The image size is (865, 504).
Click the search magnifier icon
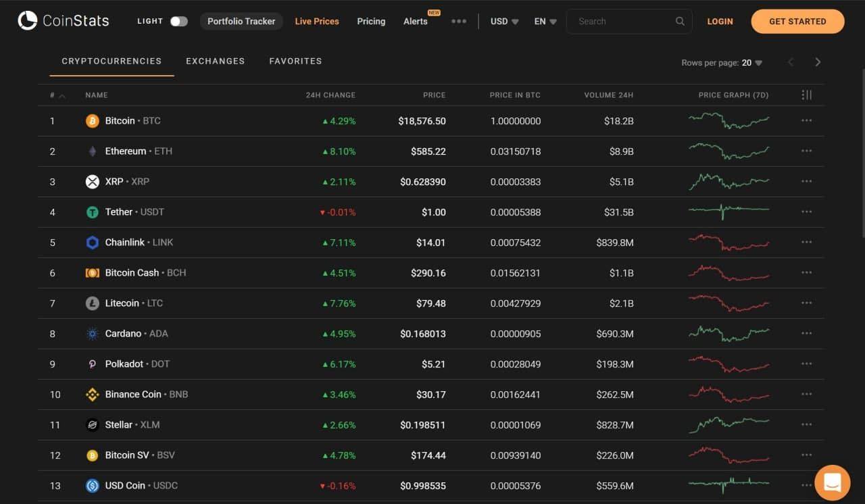point(680,22)
